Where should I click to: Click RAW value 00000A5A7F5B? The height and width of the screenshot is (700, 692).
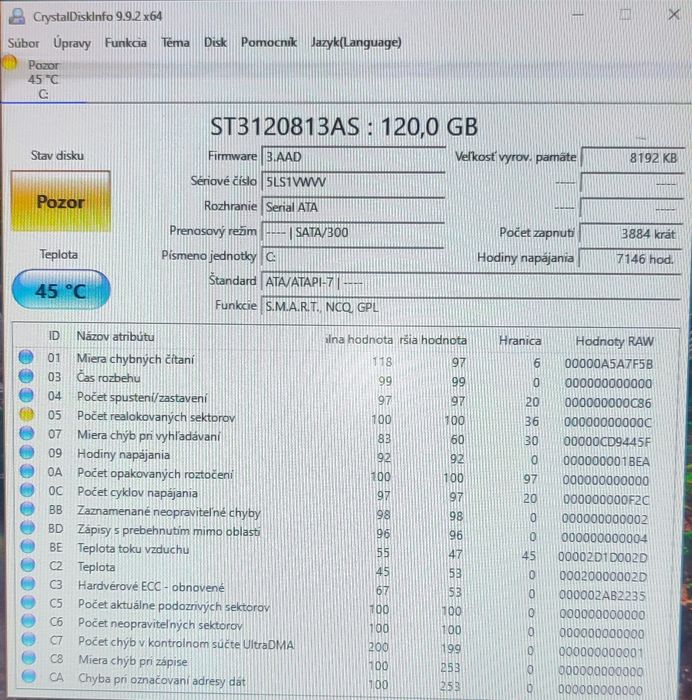coord(609,364)
